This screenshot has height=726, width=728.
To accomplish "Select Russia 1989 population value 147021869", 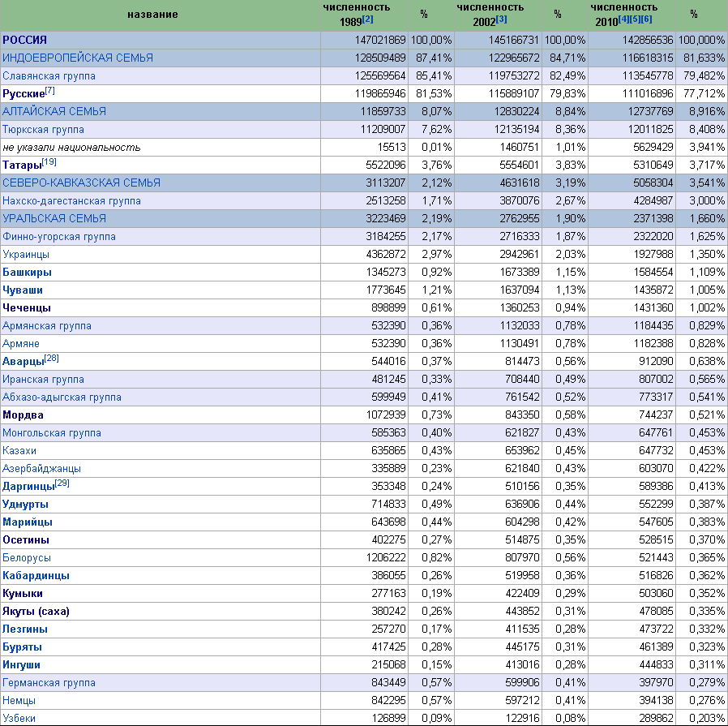I will [380, 40].
